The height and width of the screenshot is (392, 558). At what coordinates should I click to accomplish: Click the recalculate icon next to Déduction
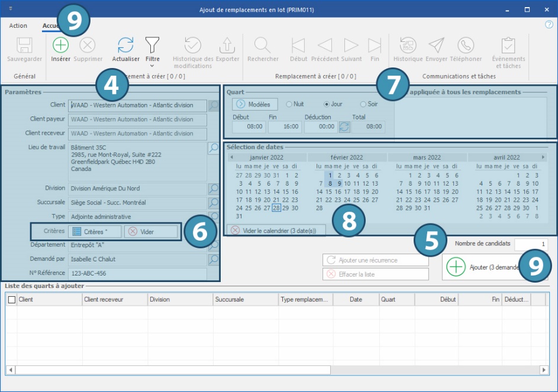tap(344, 127)
